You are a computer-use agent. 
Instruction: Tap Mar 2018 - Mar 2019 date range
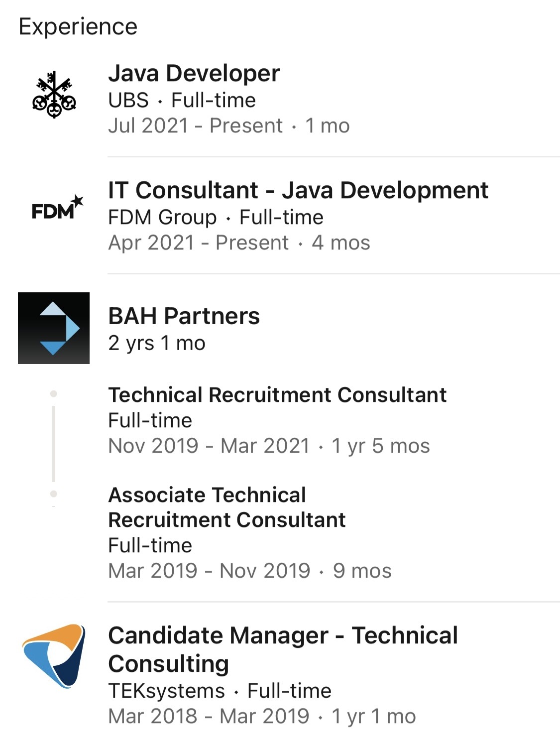[261, 717]
